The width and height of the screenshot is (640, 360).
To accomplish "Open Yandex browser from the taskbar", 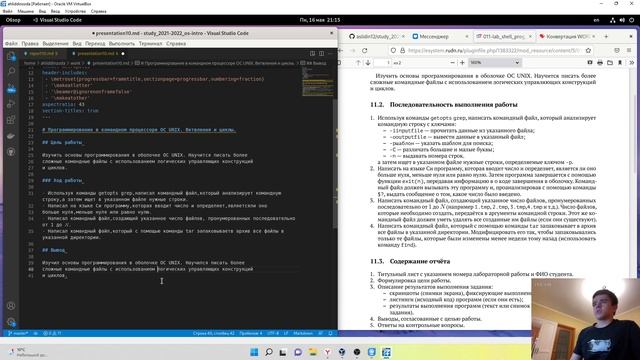I will [327, 352].
